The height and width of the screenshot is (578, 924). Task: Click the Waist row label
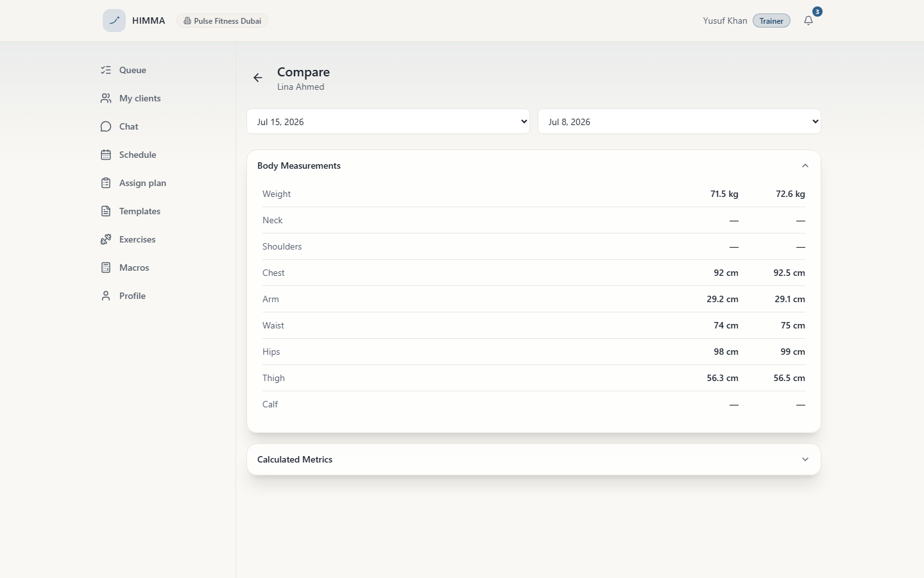[273, 325]
